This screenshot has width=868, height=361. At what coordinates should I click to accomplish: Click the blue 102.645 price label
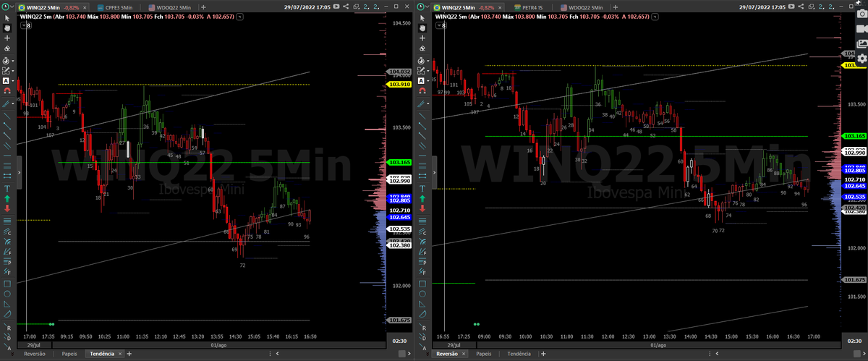click(x=399, y=217)
